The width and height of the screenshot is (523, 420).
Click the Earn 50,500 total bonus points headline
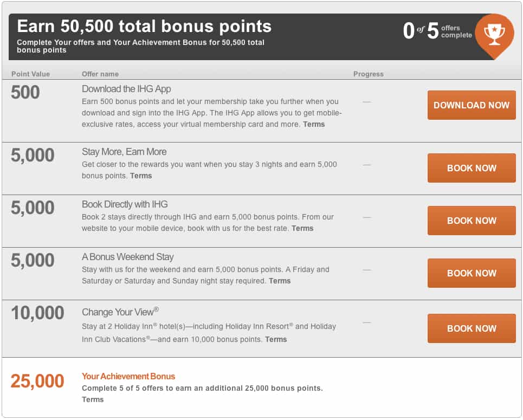[x=143, y=25]
